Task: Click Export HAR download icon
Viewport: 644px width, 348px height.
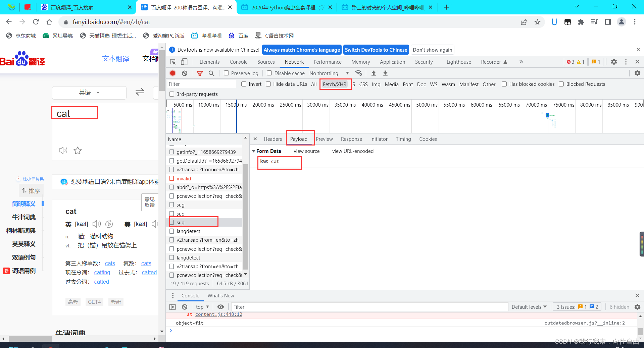Action: (x=385, y=73)
